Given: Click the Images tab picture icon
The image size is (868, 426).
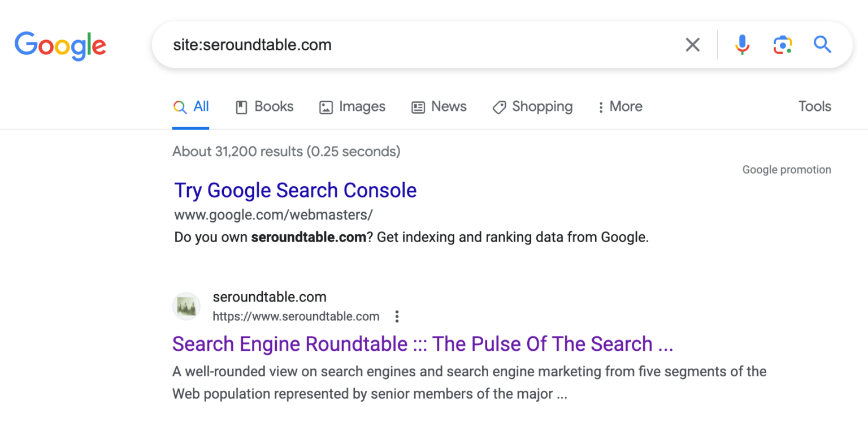Looking at the screenshot, I should (x=325, y=106).
